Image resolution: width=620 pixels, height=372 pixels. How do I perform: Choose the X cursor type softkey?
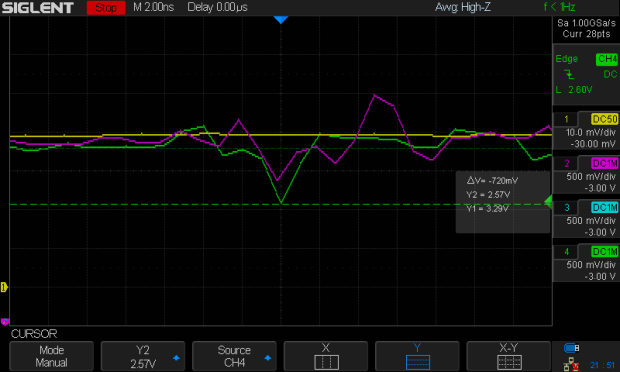326,356
